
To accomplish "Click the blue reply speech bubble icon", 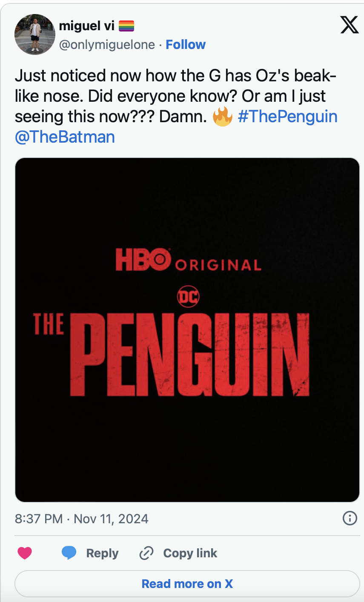I will 69,553.
